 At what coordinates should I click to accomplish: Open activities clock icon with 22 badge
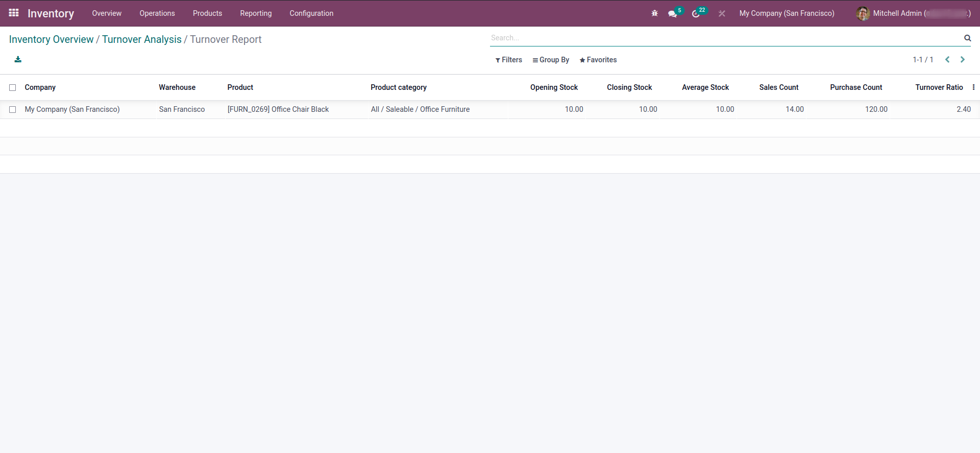tap(696, 14)
